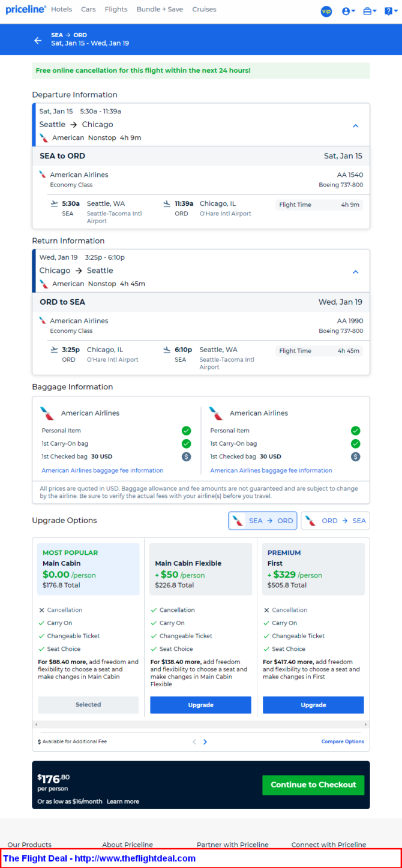Click the Selected button under Main Cabin
This screenshot has height=868, width=402.
[88, 705]
